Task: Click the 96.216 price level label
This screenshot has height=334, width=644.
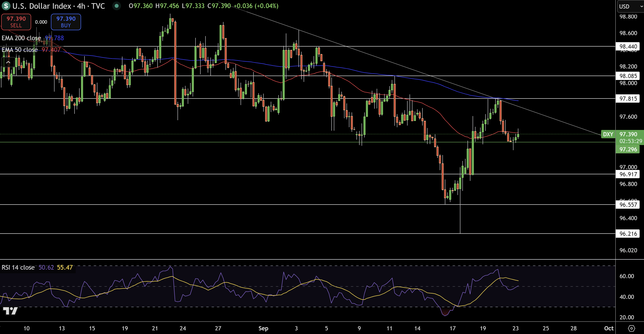Action: coord(628,234)
